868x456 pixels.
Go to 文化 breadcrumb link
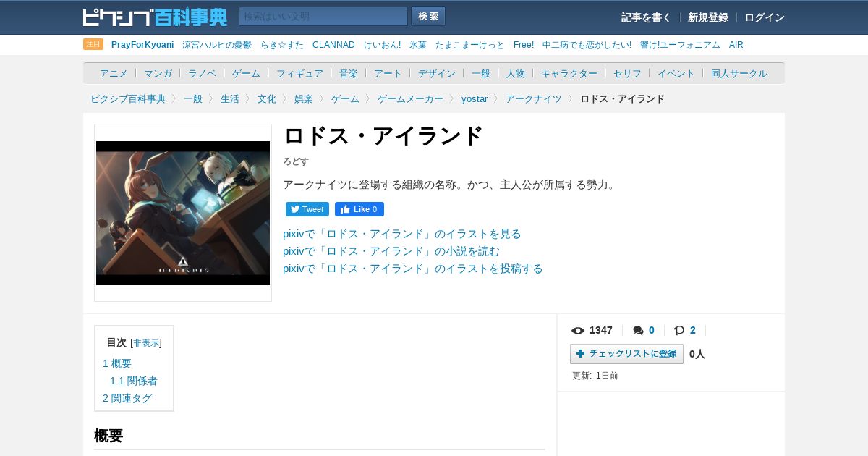coord(267,98)
